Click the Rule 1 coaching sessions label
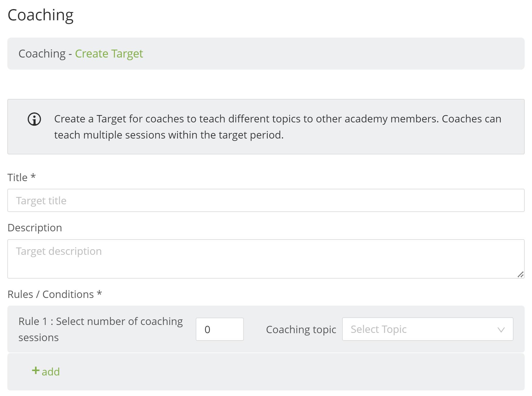The image size is (532, 396). 101,329
